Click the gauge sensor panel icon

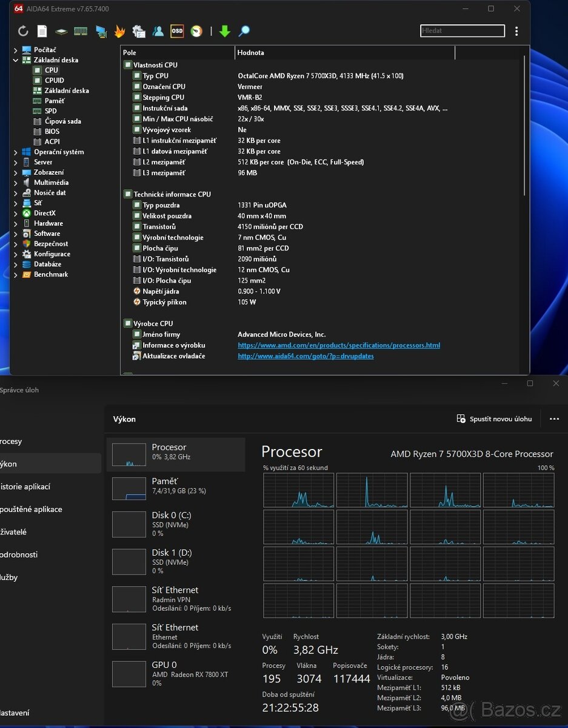(x=196, y=31)
